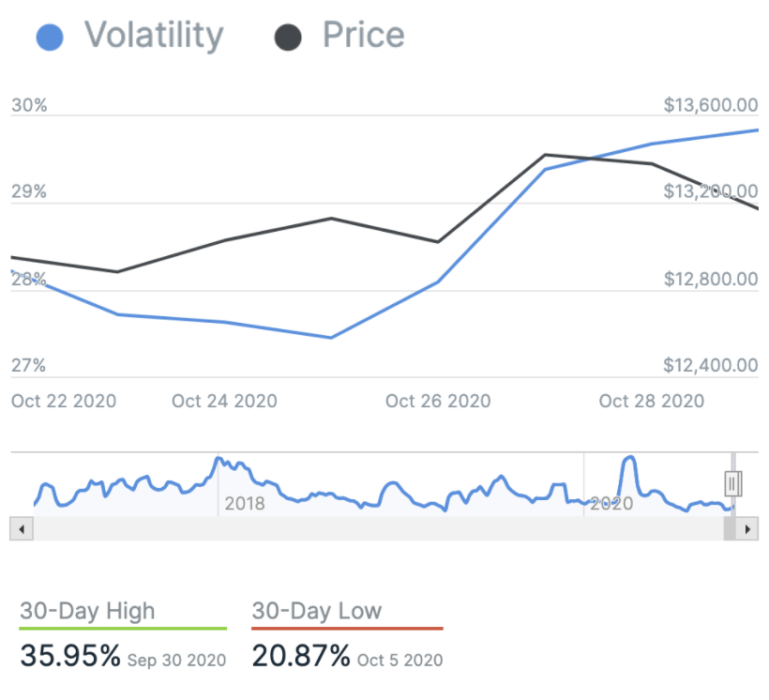Select the Oct 24 2020 axis label
Screen dimensions: 769x700
pyautogui.click(x=224, y=402)
